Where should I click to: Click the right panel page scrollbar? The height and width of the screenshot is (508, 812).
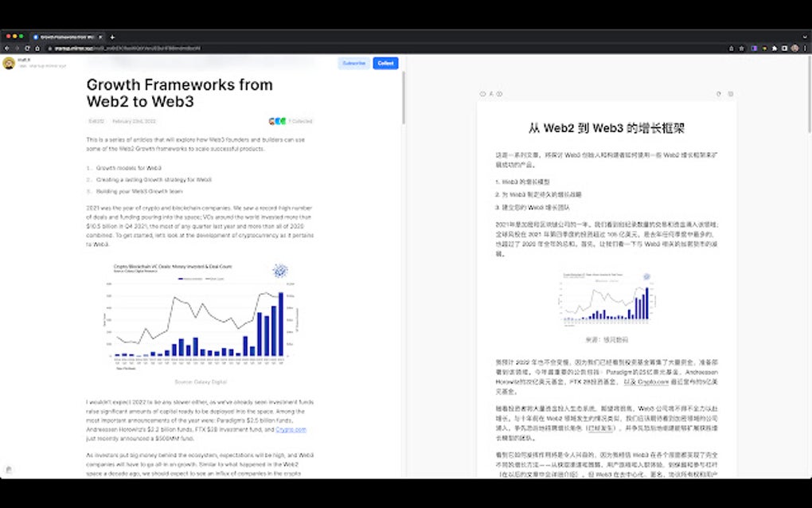810,93
